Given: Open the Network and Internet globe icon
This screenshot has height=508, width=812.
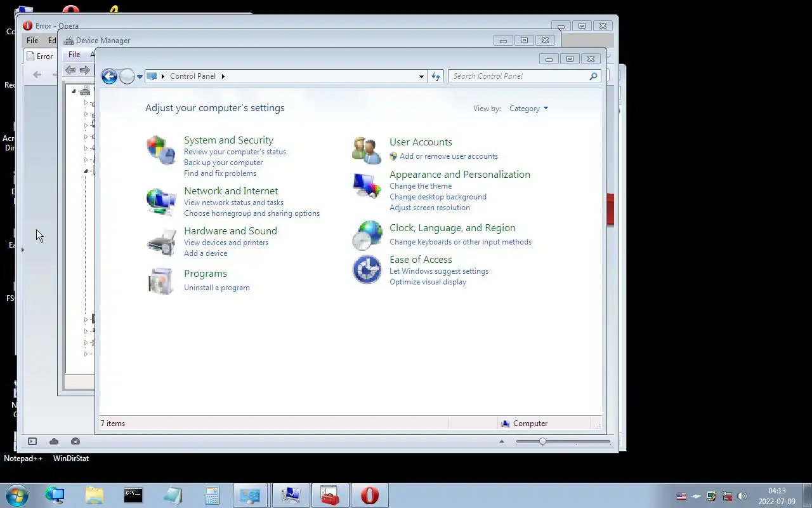Looking at the screenshot, I should click(x=161, y=202).
